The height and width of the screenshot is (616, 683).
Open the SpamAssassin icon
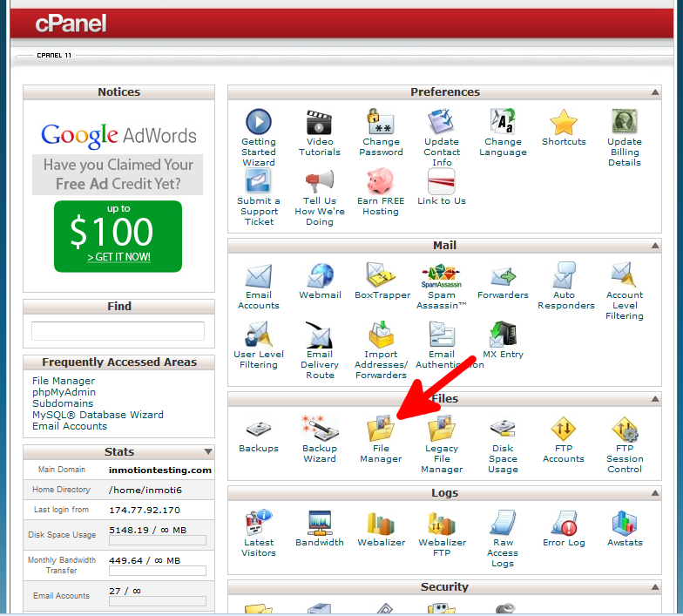click(x=441, y=275)
